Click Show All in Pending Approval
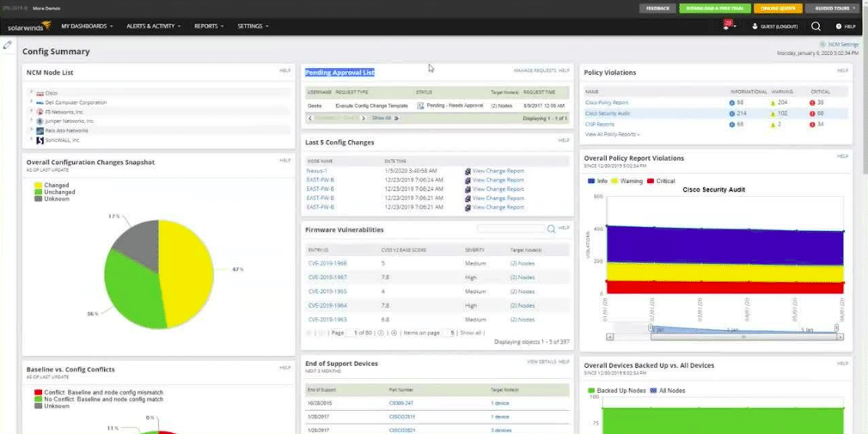This screenshot has width=868, height=434. point(382,118)
